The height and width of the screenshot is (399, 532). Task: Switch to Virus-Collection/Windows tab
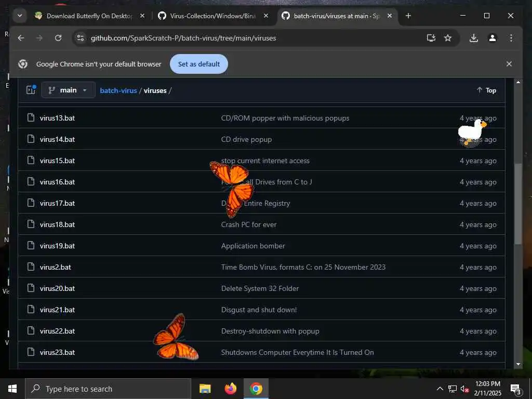(213, 16)
